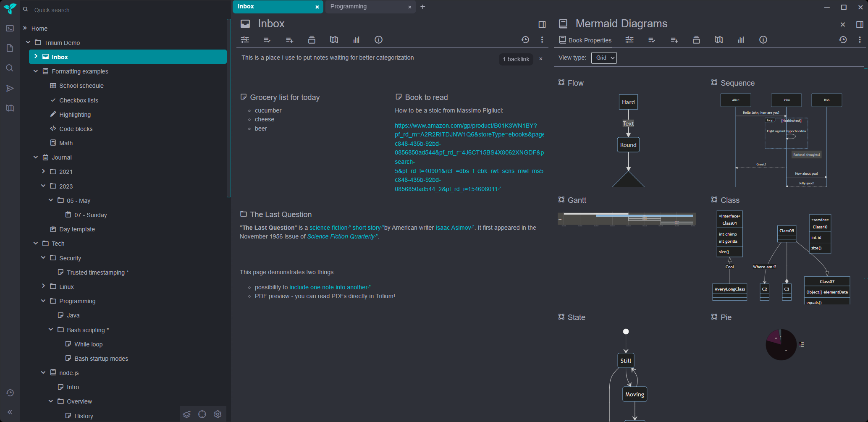Image resolution: width=868 pixels, height=422 pixels.
Task: Open the Flow diagram note title
Action: [x=575, y=83]
